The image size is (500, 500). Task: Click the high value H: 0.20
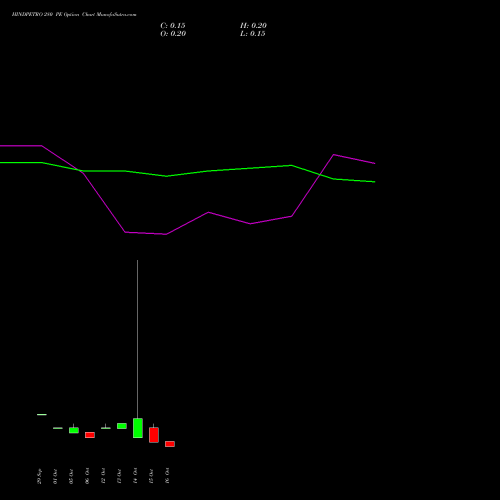coord(253,26)
